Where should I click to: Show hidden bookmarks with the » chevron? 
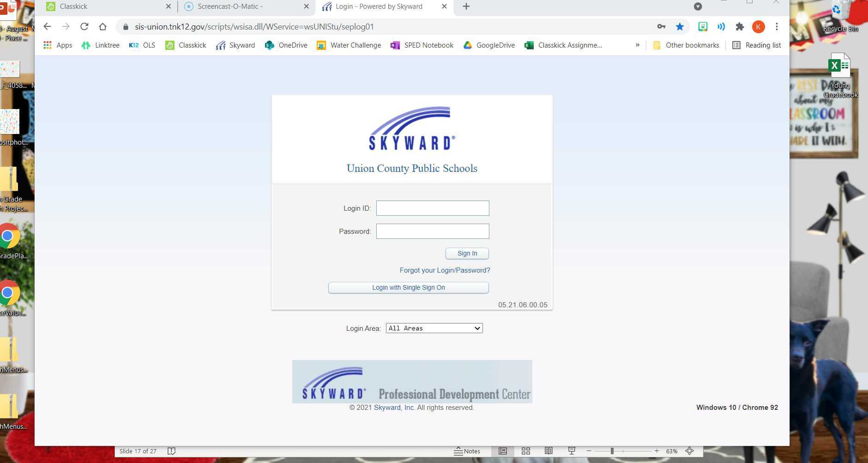638,45
